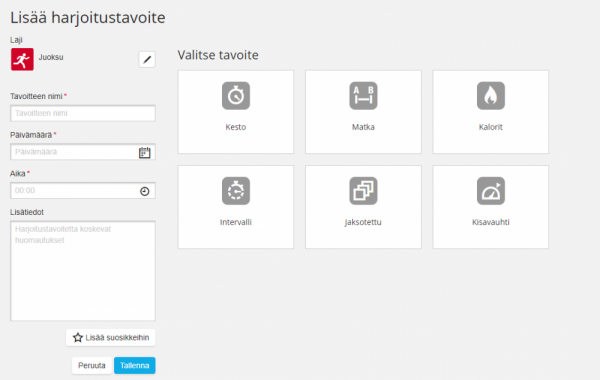Viewport: 600px width, 380px height.
Task: Click the Aika time input field
Action: click(x=83, y=191)
